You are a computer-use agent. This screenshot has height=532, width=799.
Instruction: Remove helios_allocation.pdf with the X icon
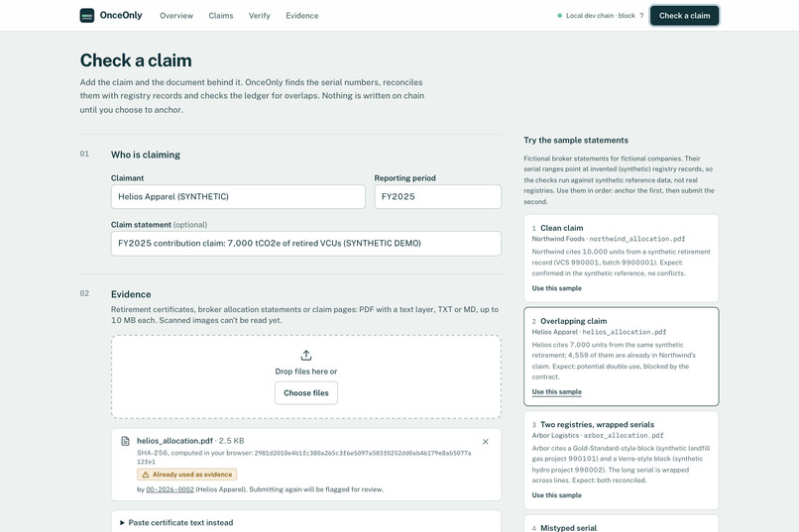[485, 442]
